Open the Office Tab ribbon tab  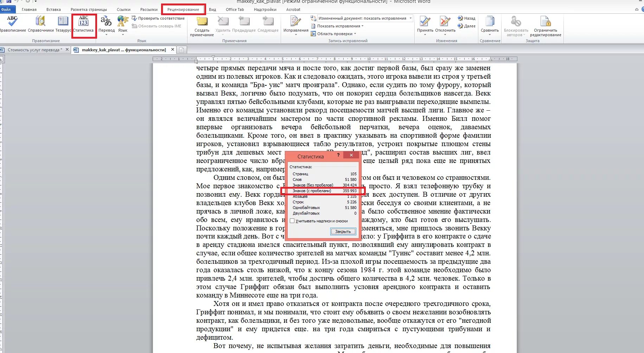[235, 9]
